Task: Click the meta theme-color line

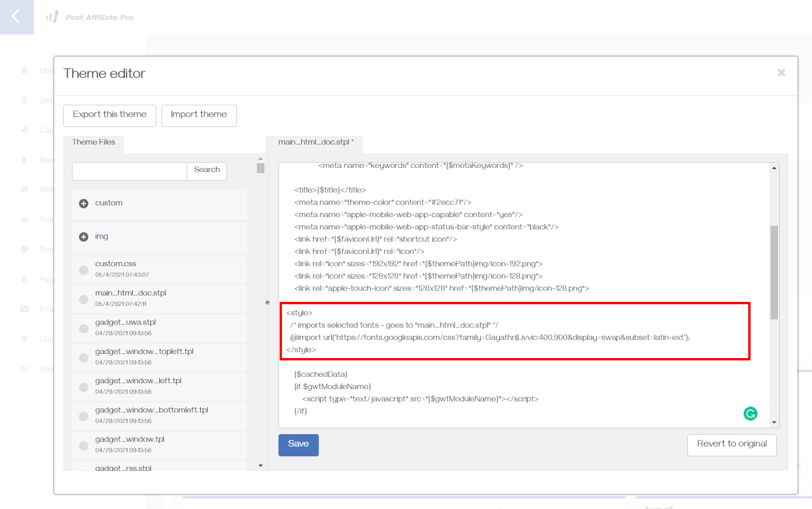Action: click(x=383, y=202)
